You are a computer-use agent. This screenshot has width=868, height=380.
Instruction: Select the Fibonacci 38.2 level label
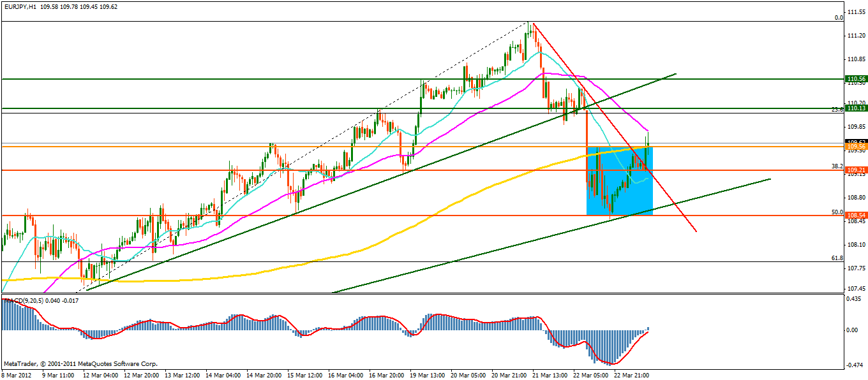point(837,166)
